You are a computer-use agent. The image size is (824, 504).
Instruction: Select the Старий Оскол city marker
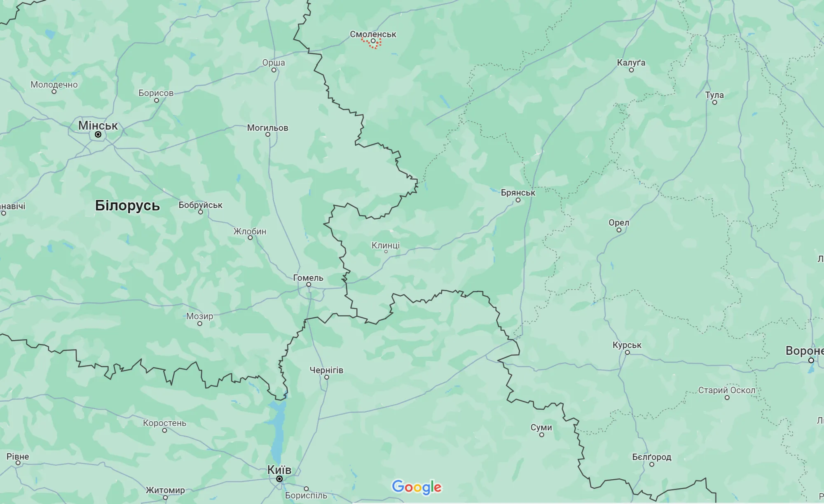click(x=727, y=398)
